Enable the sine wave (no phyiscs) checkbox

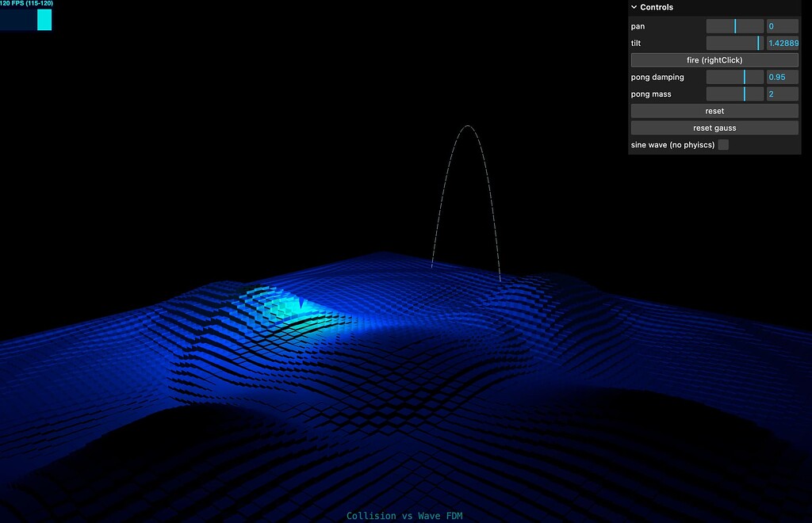point(722,144)
